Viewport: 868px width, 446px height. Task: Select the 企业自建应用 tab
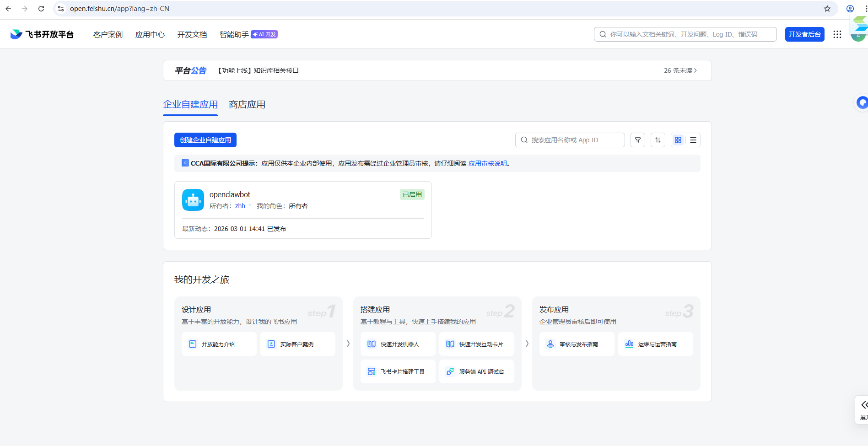click(190, 105)
